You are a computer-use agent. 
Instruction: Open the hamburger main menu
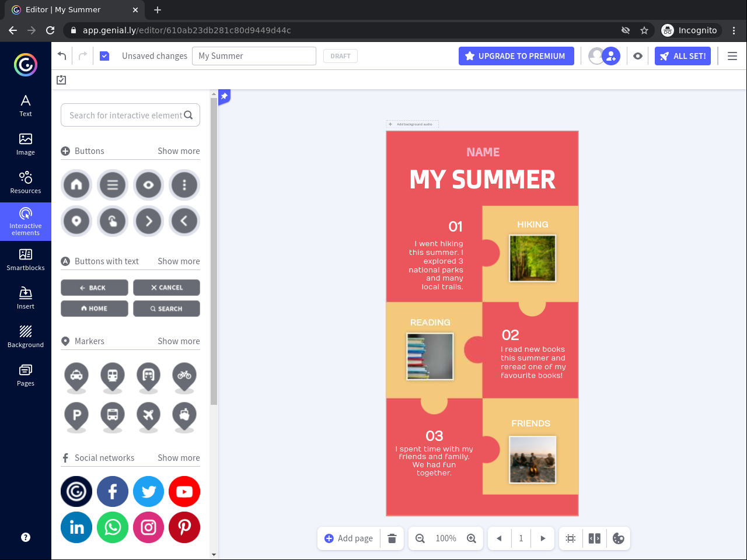click(732, 56)
